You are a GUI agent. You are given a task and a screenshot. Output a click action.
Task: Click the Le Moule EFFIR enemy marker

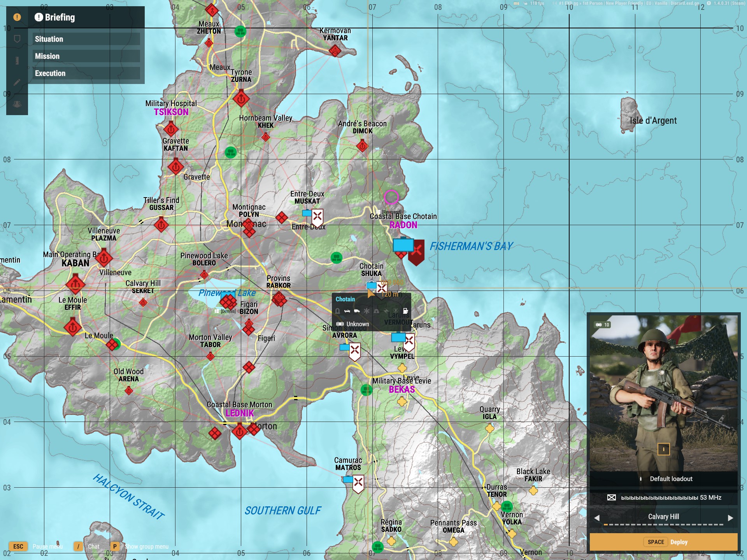72,327
